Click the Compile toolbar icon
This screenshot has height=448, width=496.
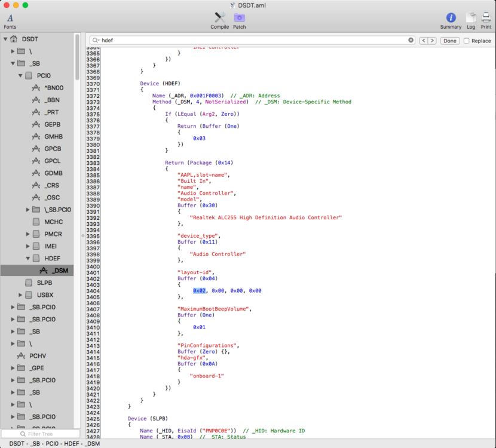tap(219, 18)
